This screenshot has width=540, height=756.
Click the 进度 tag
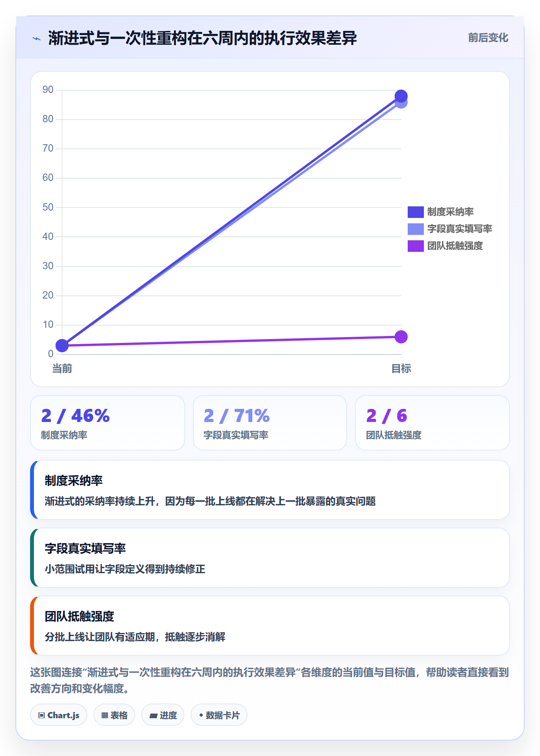pos(163,715)
